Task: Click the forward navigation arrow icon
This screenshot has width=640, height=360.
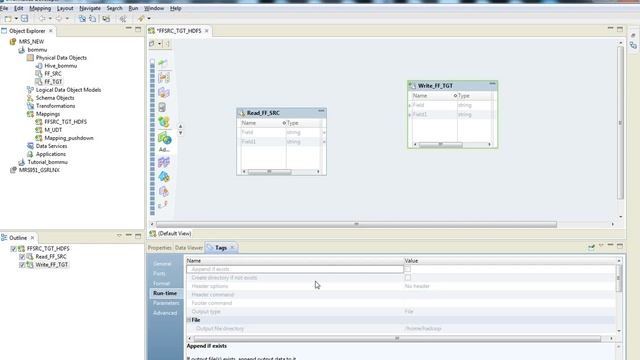Action: click(59, 19)
